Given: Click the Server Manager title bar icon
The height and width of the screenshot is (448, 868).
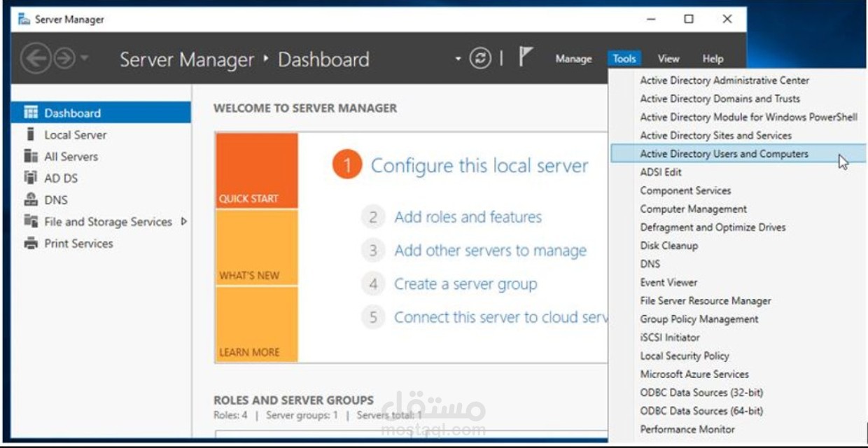Looking at the screenshot, I should pyautogui.click(x=24, y=19).
